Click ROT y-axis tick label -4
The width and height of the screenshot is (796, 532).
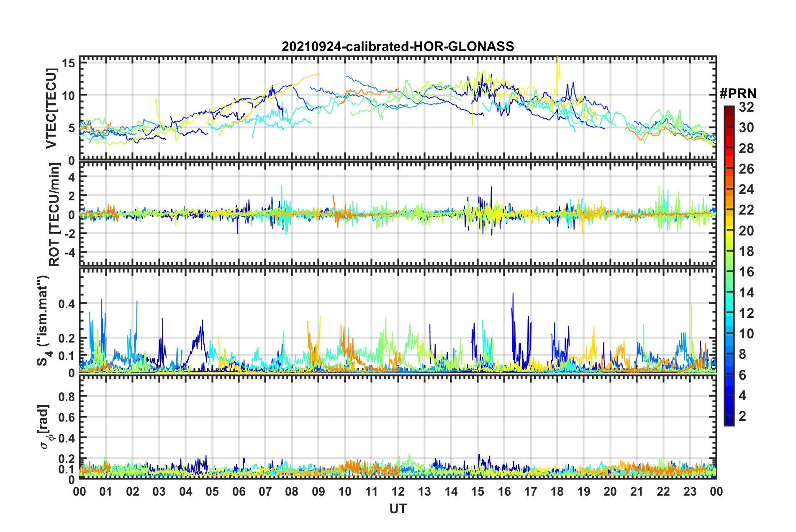click(70, 253)
